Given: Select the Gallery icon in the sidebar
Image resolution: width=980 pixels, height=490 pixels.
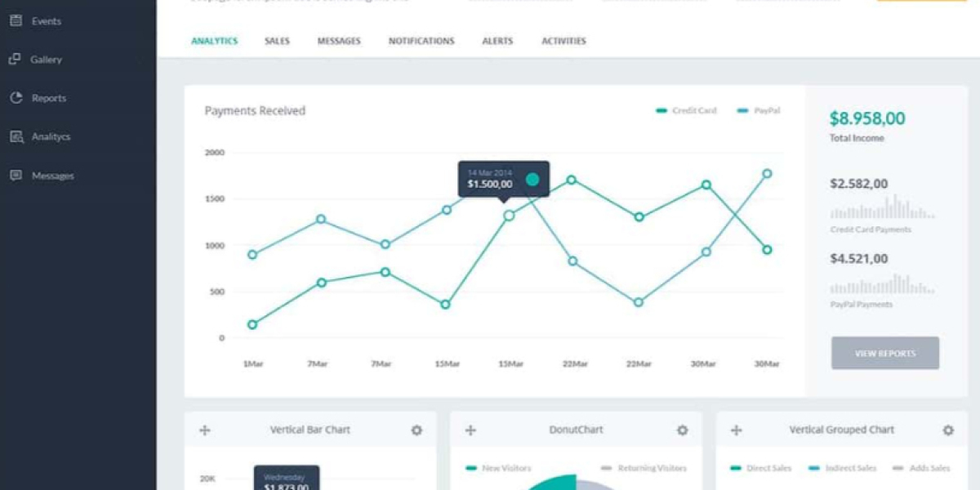Looking at the screenshot, I should click(15, 59).
